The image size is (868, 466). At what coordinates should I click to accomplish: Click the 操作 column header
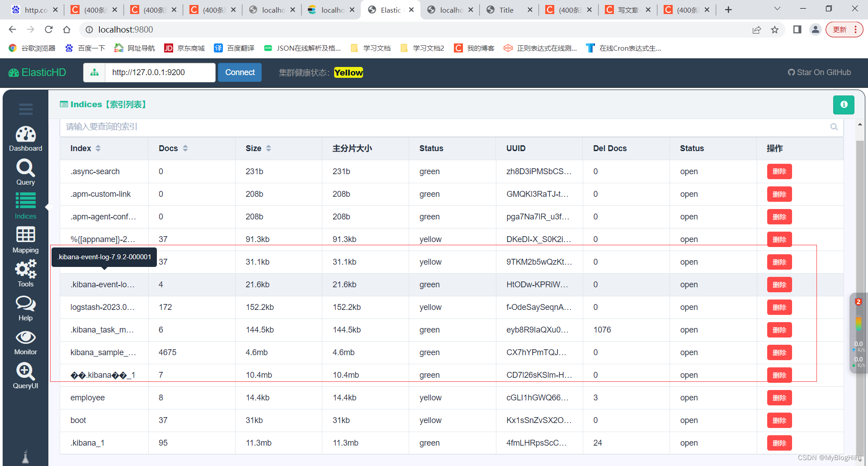coord(774,148)
